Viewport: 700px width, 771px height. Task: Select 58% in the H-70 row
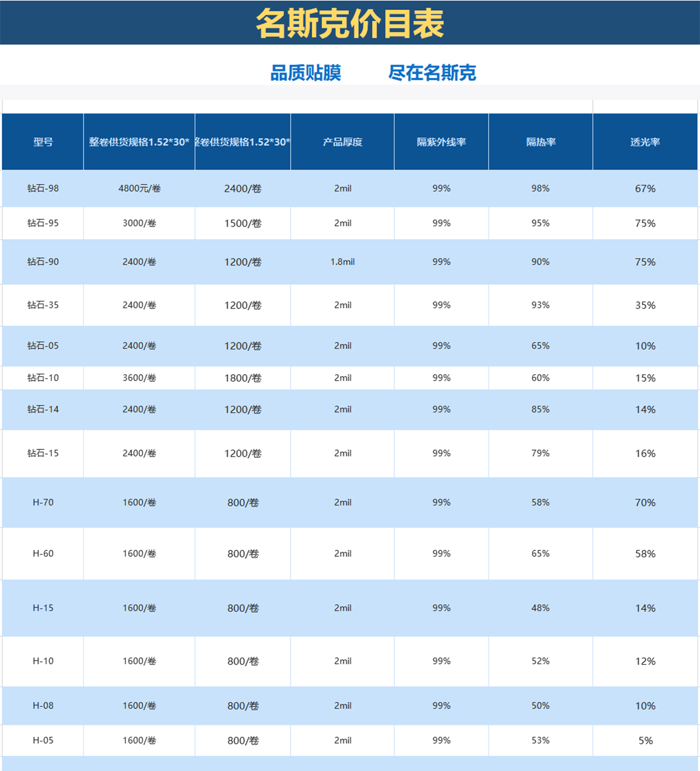[541, 503]
